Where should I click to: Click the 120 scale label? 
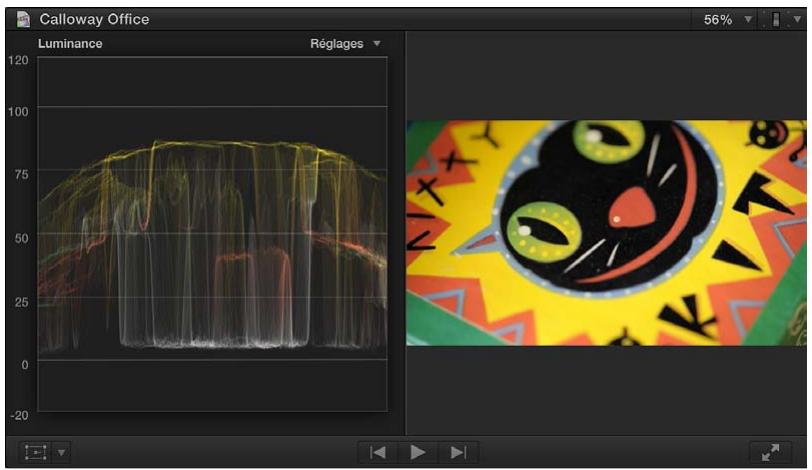coord(18,60)
